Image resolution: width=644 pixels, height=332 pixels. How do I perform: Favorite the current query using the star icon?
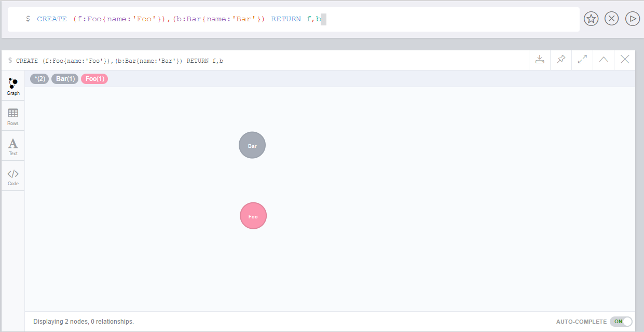(x=591, y=19)
